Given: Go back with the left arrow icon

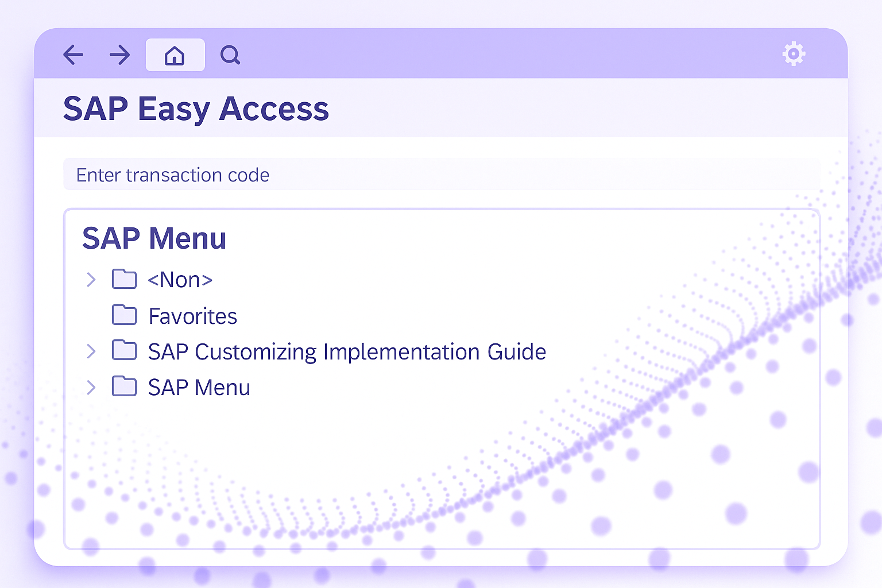Looking at the screenshot, I should tap(73, 55).
